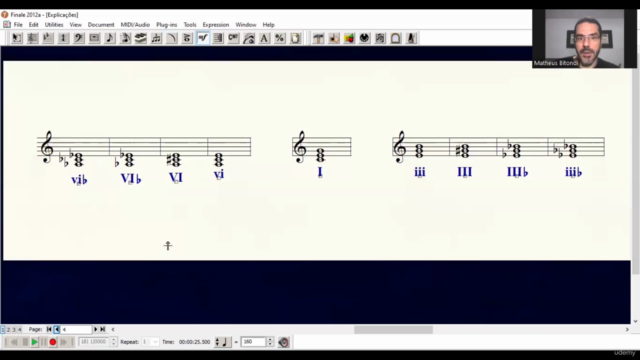
Task: Click the measure counter stepper
Action: click(114, 342)
